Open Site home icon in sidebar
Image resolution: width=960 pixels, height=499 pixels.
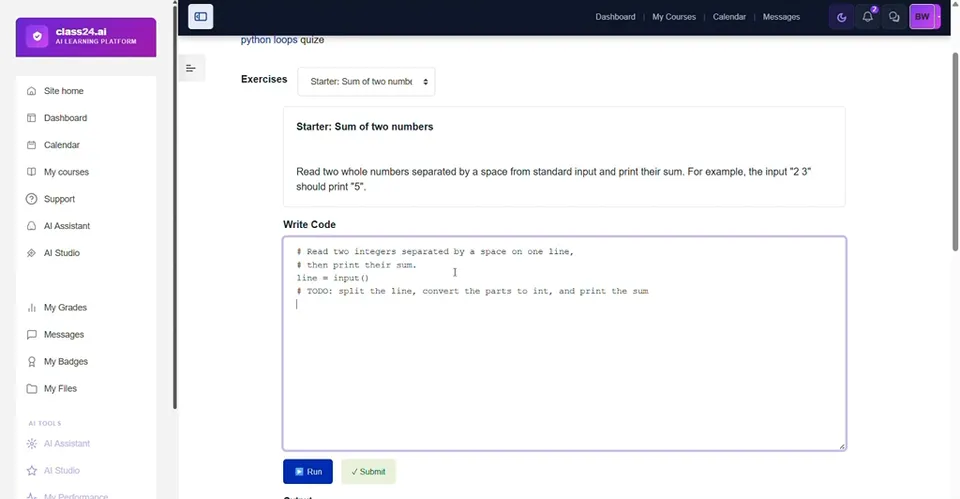point(31,91)
